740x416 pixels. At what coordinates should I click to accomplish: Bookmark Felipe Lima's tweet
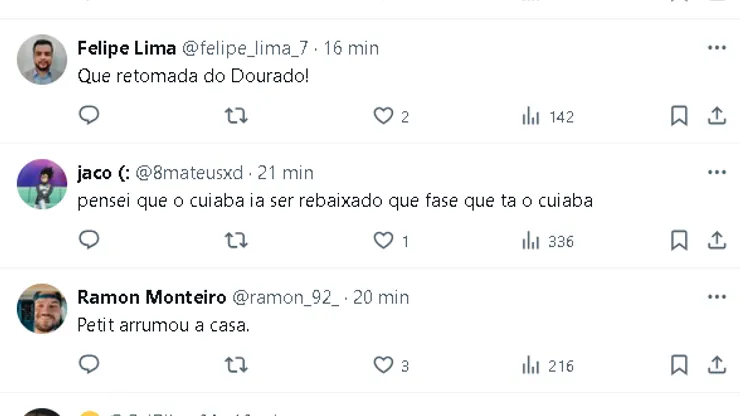(x=679, y=116)
